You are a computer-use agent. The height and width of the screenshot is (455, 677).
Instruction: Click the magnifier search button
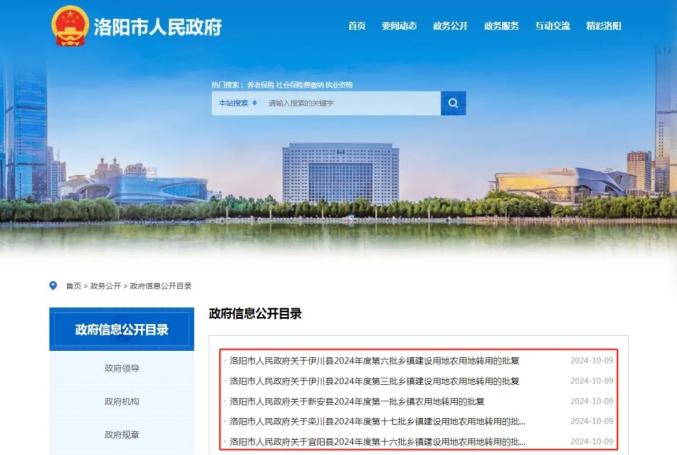[453, 103]
